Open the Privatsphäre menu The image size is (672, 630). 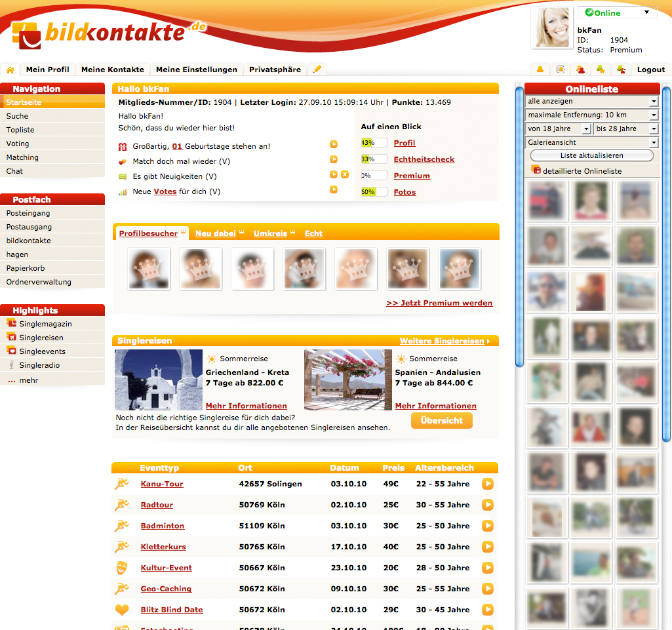click(275, 69)
